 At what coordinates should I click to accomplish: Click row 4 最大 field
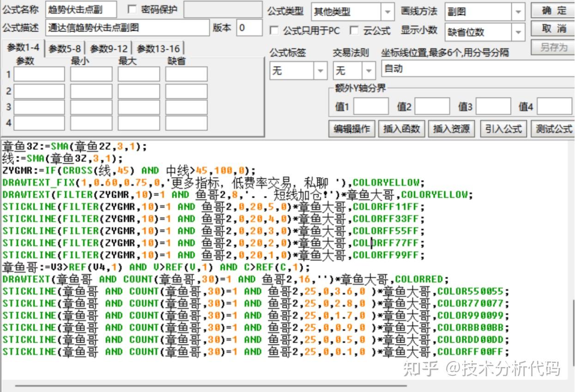point(139,123)
